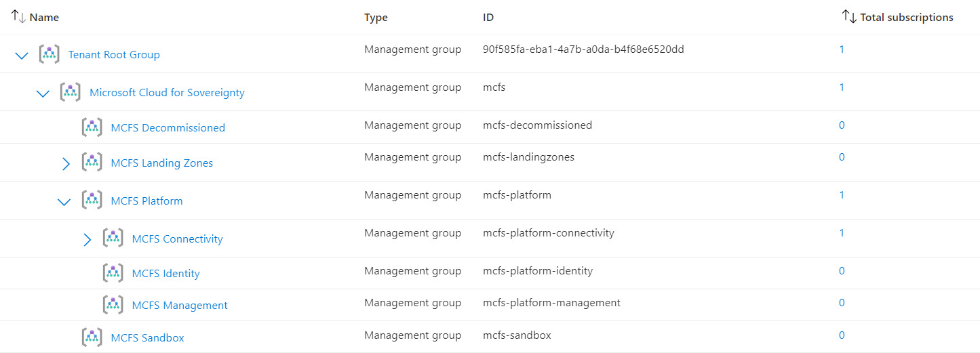980x353 pixels.
Task: Collapse Microsoft Cloud for Sovereignty node
Action: click(x=43, y=94)
